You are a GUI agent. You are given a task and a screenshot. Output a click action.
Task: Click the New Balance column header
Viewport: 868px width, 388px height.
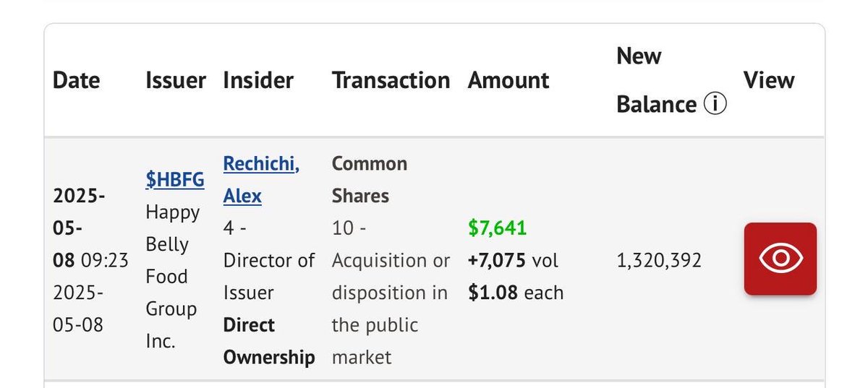671,80
